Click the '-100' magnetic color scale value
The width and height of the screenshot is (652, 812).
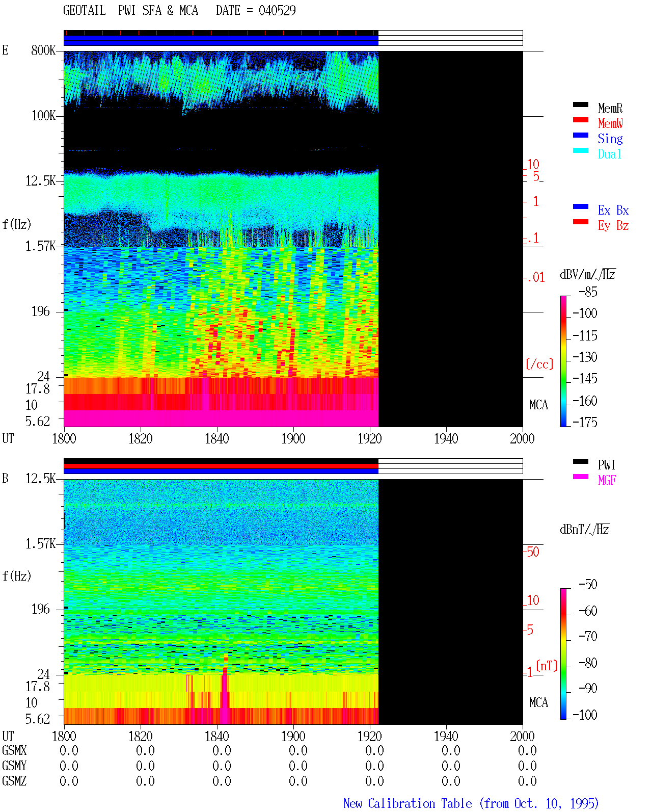click(585, 715)
